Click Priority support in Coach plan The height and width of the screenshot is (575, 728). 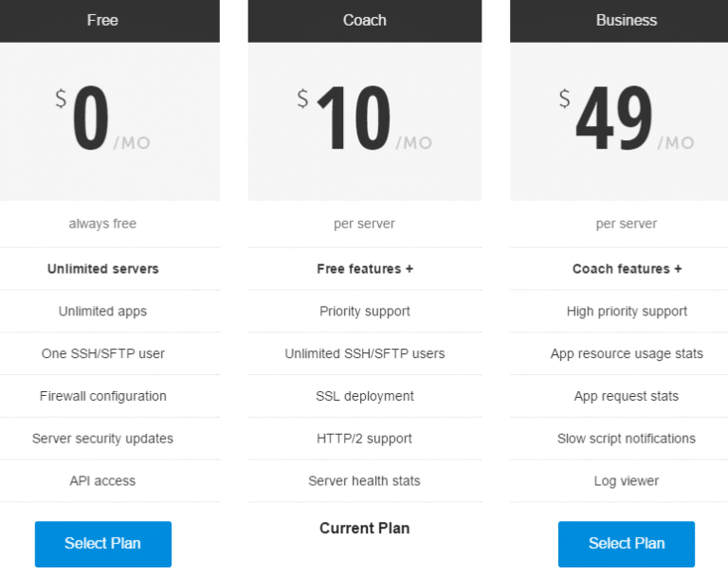pyautogui.click(x=364, y=312)
